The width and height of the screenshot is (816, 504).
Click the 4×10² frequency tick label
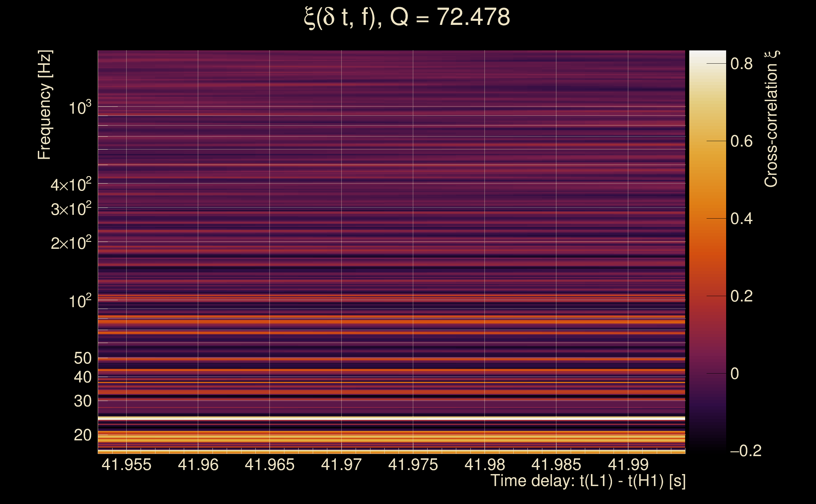coord(71,184)
